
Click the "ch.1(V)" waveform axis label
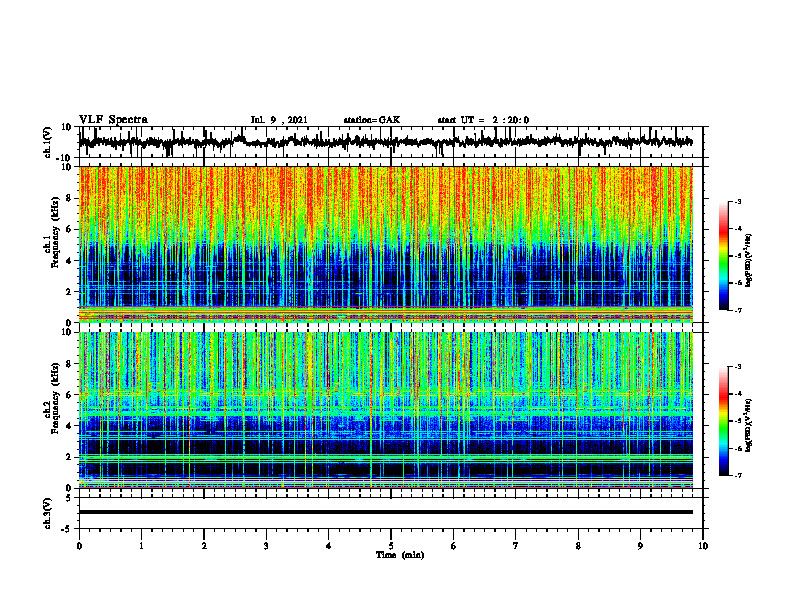click(x=48, y=142)
